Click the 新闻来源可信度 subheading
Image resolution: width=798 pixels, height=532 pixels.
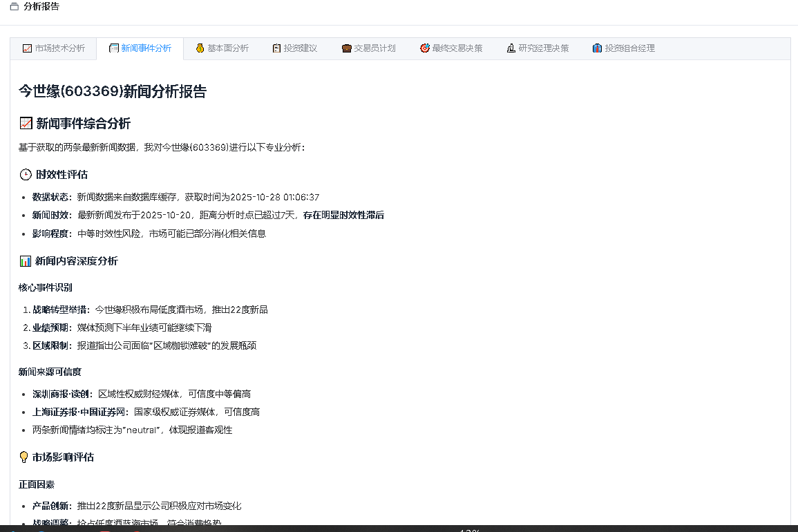tap(50, 372)
